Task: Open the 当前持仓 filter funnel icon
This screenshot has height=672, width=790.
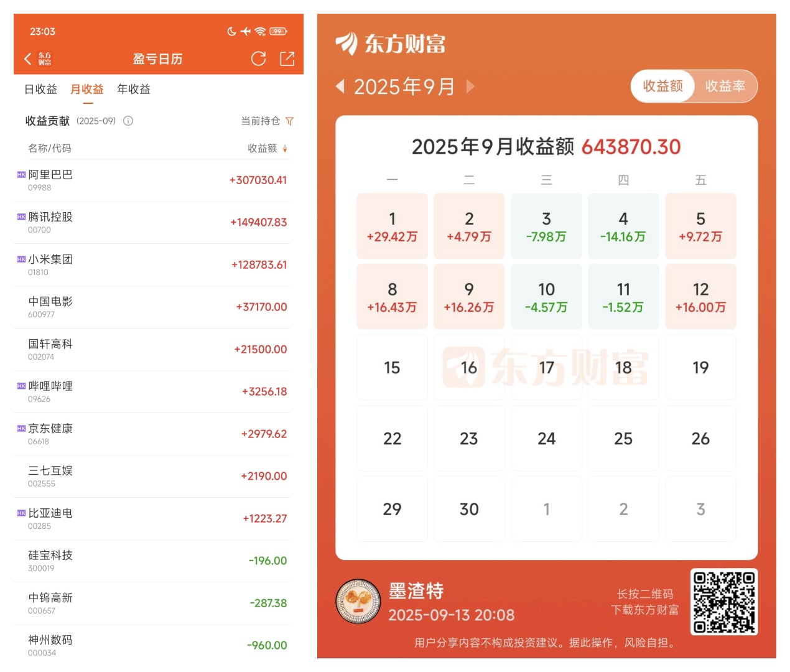Action: point(289,121)
